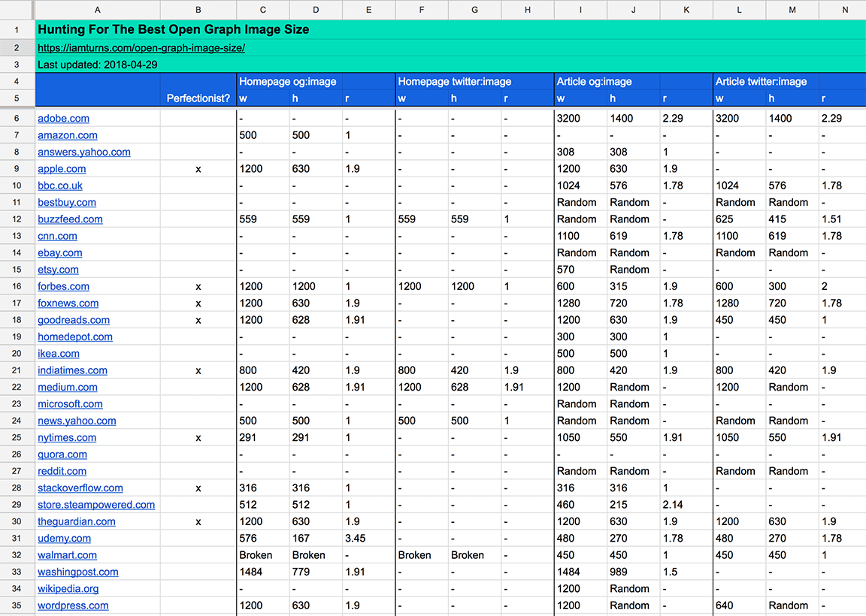The width and height of the screenshot is (866, 616).
Task: Select row 1 using its row number
Action: tap(17, 30)
